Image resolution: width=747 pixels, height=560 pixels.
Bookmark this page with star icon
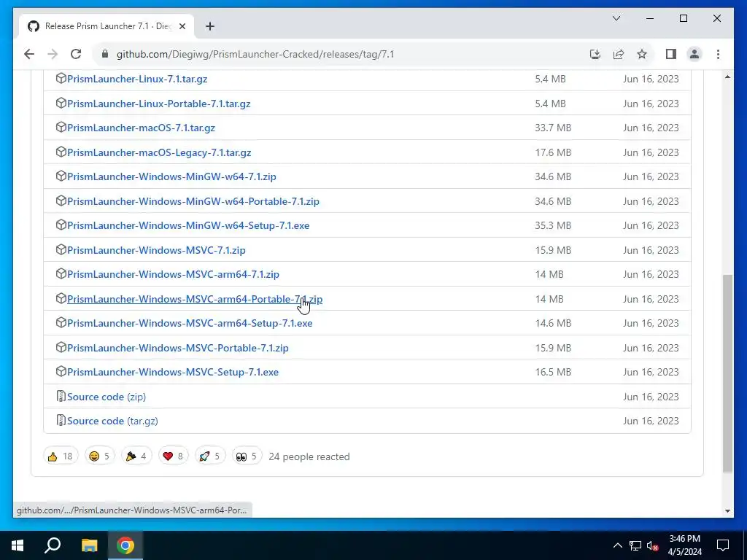click(x=642, y=54)
